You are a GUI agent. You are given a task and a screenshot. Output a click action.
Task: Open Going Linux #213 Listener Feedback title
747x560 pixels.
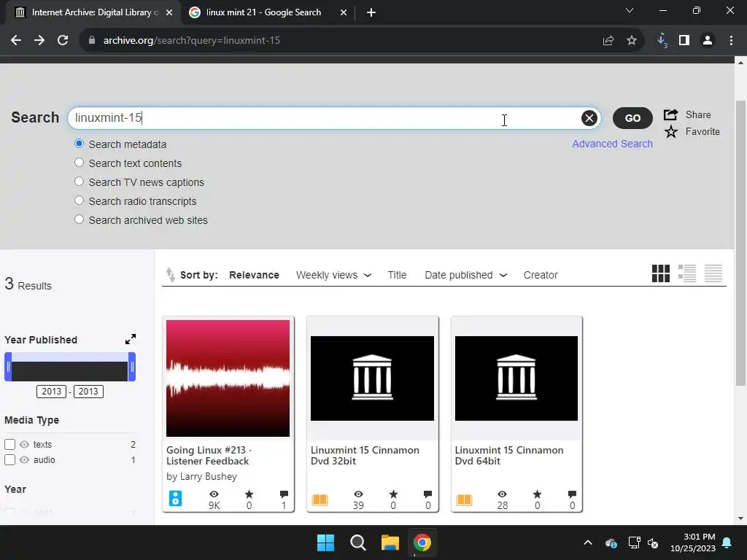coord(209,456)
